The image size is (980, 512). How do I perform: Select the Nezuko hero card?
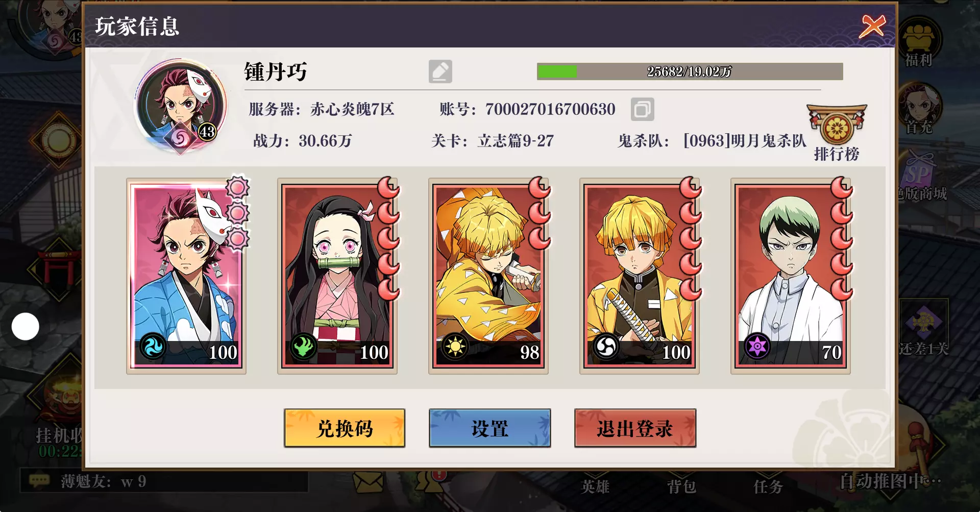pos(337,276)
